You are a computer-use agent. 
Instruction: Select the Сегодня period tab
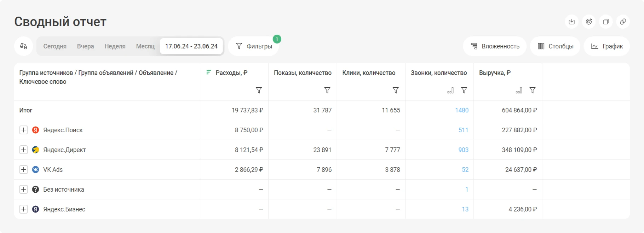(55, 46)
